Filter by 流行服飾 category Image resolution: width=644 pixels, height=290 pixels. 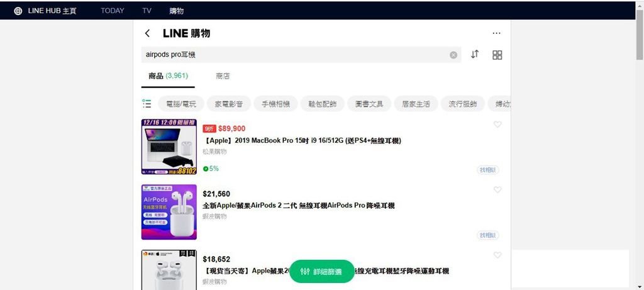(463, 104)
